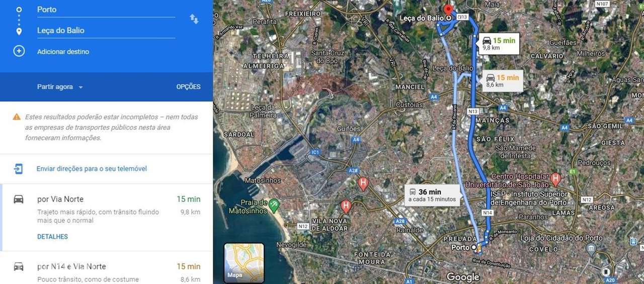Click the plus icon to add destination
Image resolution: width=644 pixels, height=284 pixels.
click(x=19, y=51)
